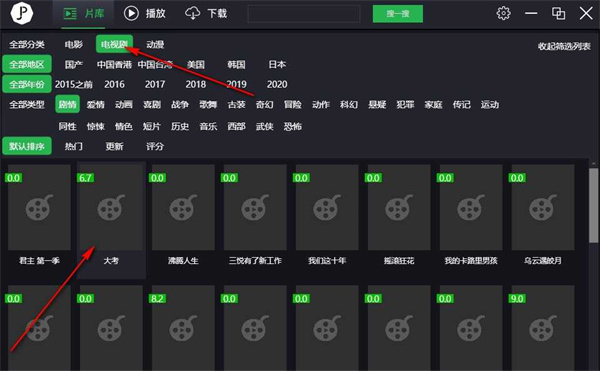The width and height of the screenshot is (600, 371).
Task: Sort results by 评分
Action: point(155,146)
